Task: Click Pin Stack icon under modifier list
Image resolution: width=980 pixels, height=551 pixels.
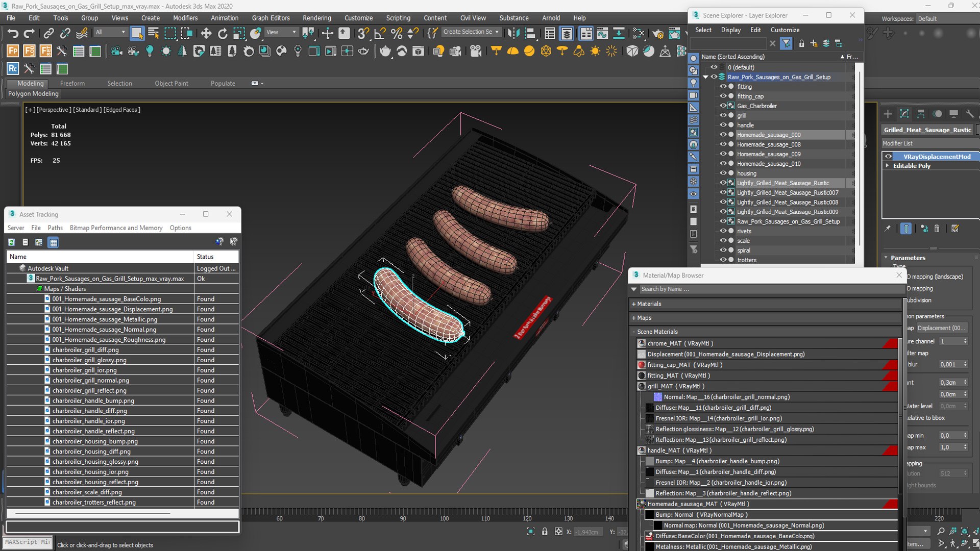Action: tap(888, 229)
